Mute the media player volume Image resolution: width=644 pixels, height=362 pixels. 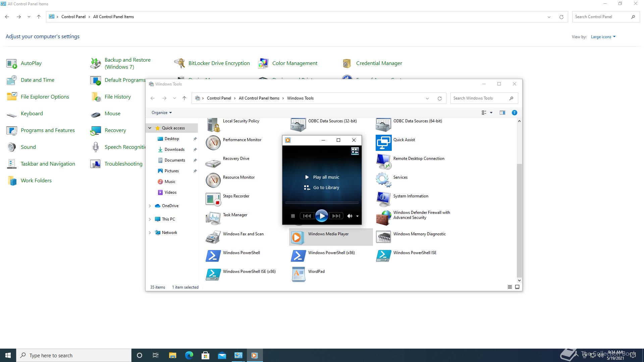350,216
